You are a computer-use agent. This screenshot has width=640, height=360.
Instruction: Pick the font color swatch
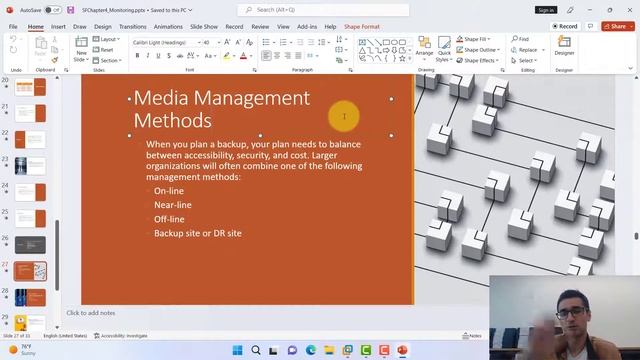[243, 56]
